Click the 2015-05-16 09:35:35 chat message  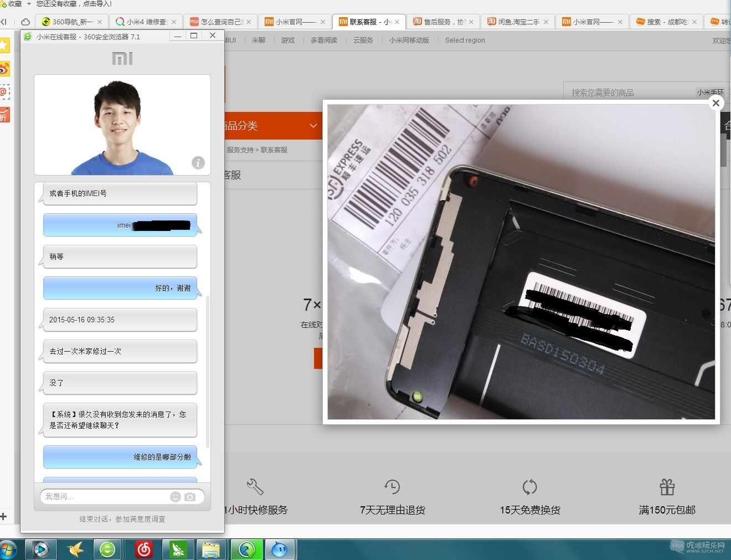120,320
